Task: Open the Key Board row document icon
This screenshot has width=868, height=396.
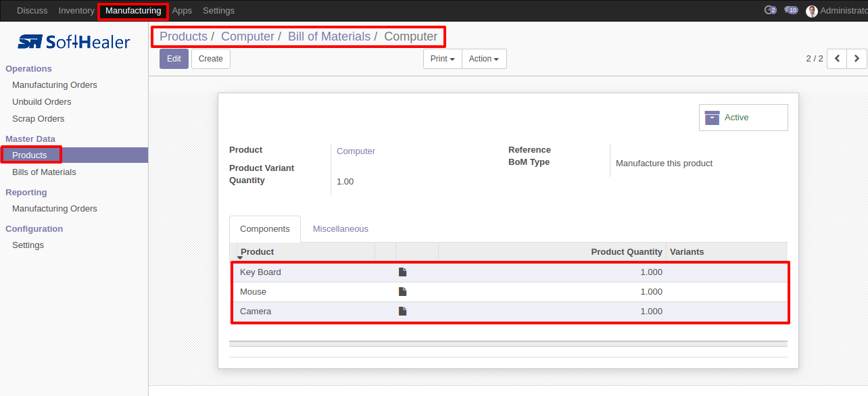Action: pyautogui.click(x=402, y=272)
